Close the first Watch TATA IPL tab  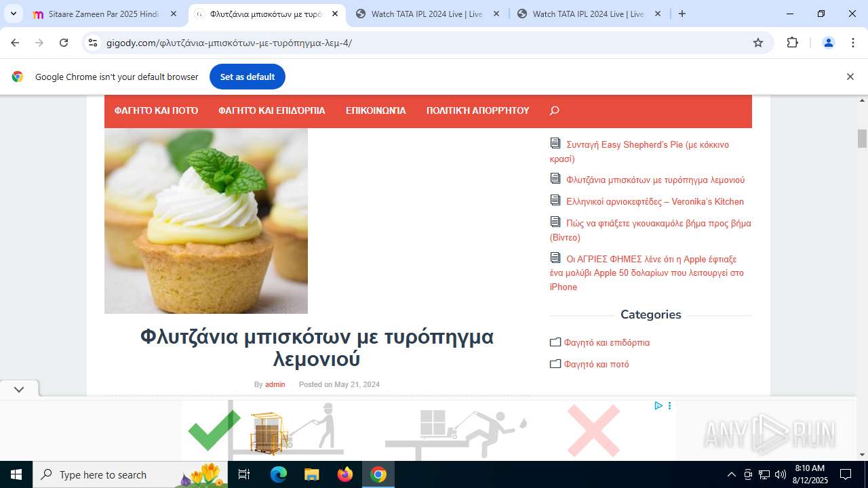pos(496,14)
